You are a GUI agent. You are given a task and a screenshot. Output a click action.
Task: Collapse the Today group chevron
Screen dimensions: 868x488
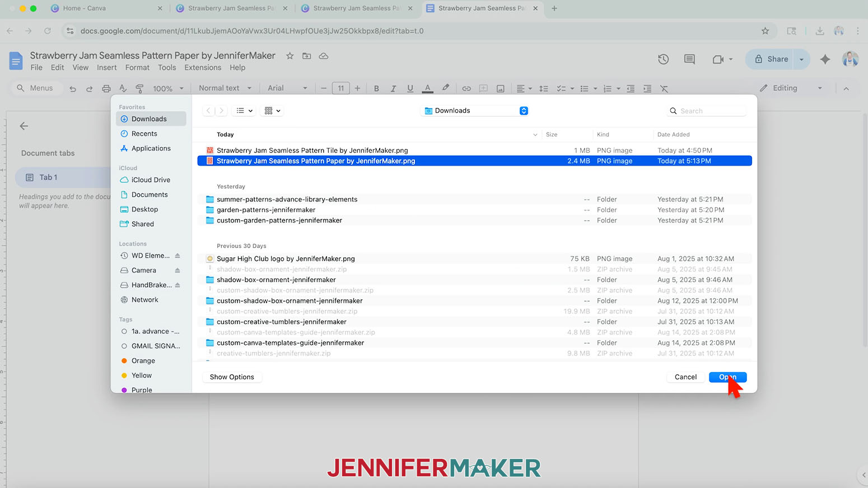click(x=535, y=135)
